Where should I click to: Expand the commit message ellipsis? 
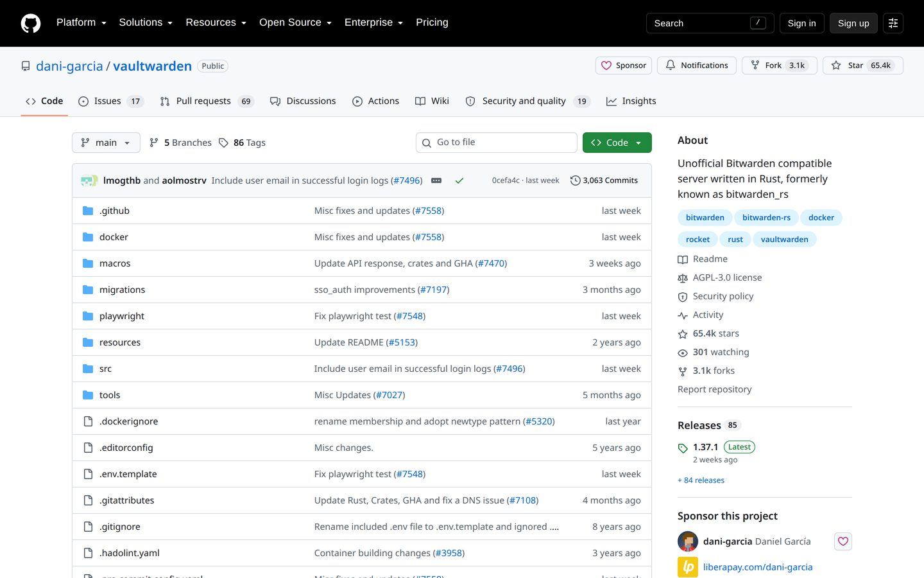click(x=436, y=180)
